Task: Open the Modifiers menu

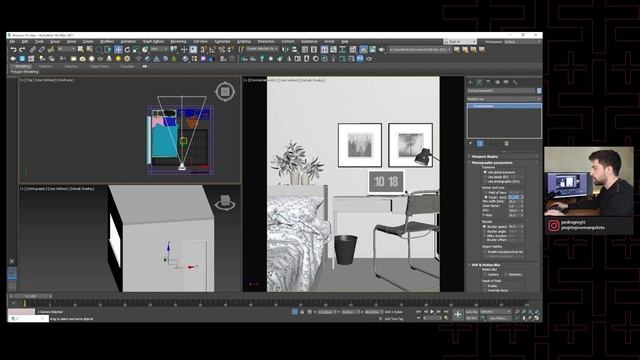Action: tap(107, 42)
